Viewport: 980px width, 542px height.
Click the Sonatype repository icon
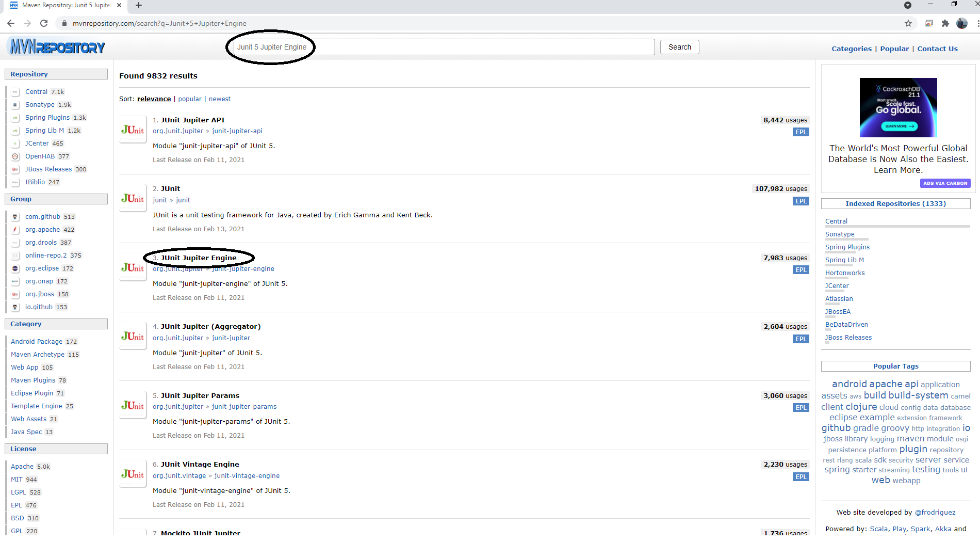15,105
